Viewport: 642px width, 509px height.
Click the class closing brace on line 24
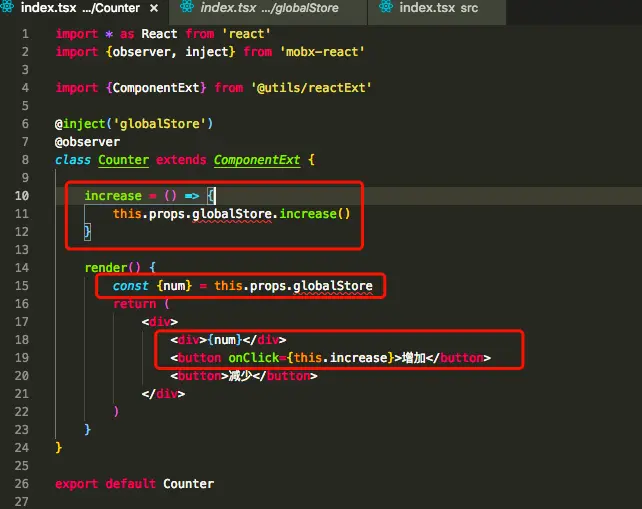tap(59, 447)
